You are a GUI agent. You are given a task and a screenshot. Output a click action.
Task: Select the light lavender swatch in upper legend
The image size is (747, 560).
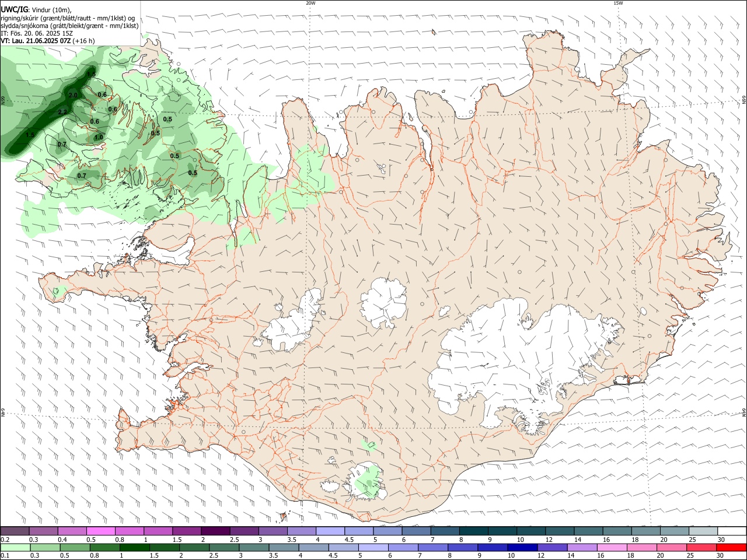click(330, 531)
